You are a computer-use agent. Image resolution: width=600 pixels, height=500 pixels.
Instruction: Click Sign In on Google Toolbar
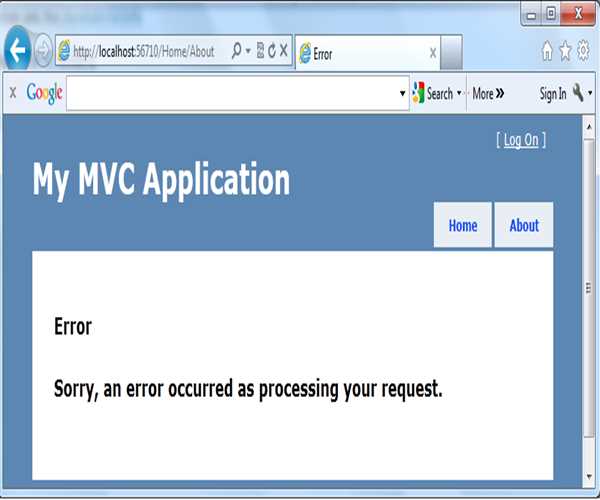coord(553,94)
